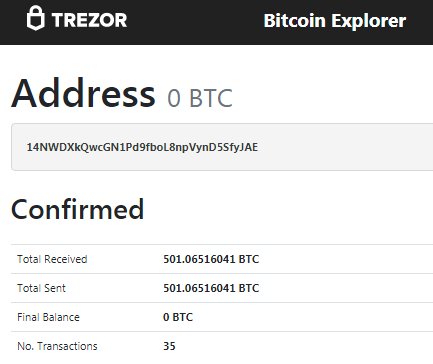433x364 pixels.
Task: Open the Bitcoin Explorer header link
Action: pyautogui.click(x=335, y=21)
